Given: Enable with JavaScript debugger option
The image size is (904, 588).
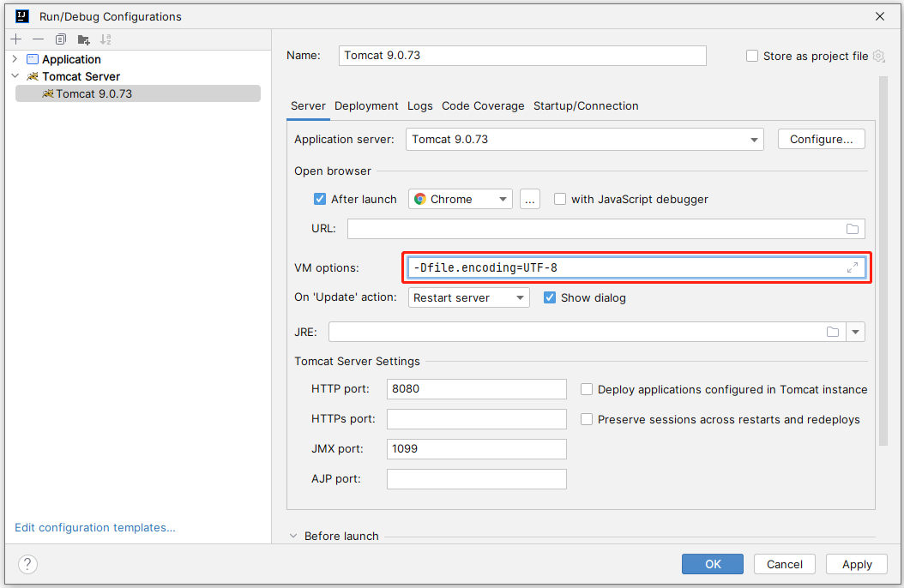Looking at the screenshot, I should tap(560, 199).
